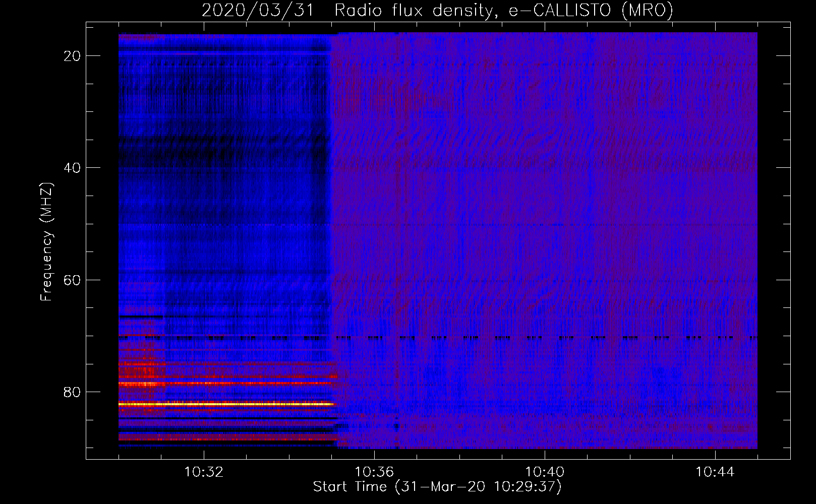Screen dimensions: 816x504
Task: Click the bright yellow emission band near 82 MHz
Action: 227,404
